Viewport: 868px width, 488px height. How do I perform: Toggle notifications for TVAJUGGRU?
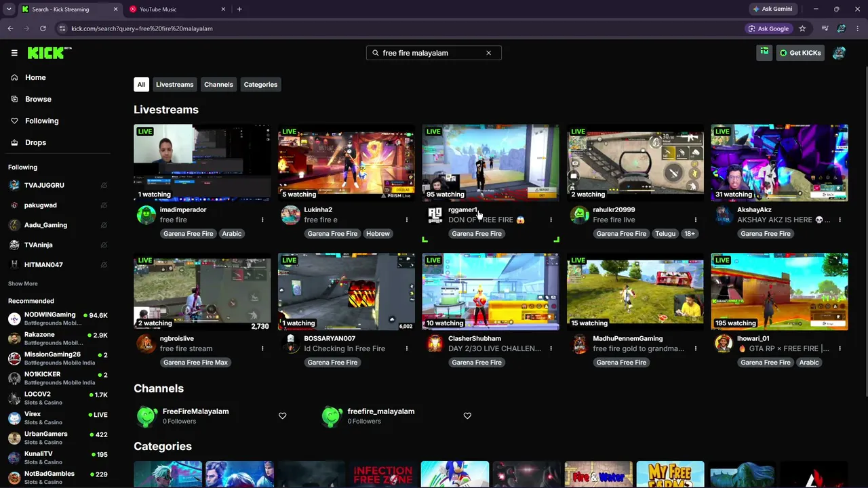click(x=104, y=185)
